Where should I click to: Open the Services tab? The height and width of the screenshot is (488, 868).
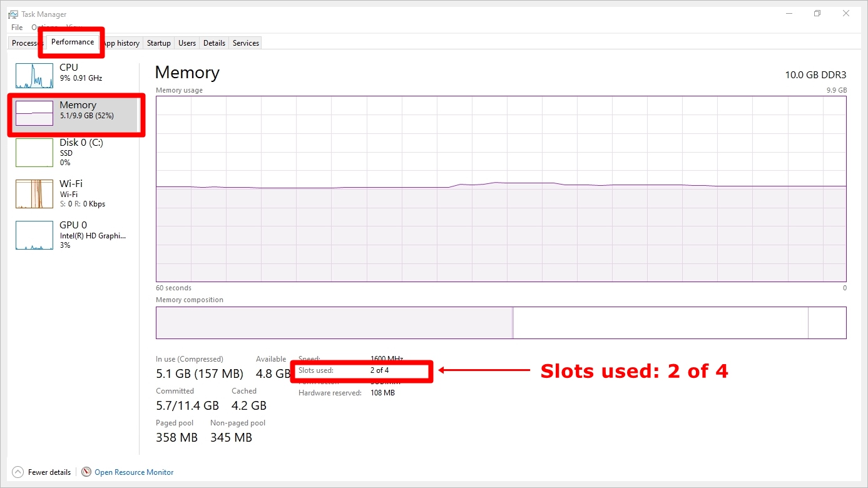pos(245,43)
